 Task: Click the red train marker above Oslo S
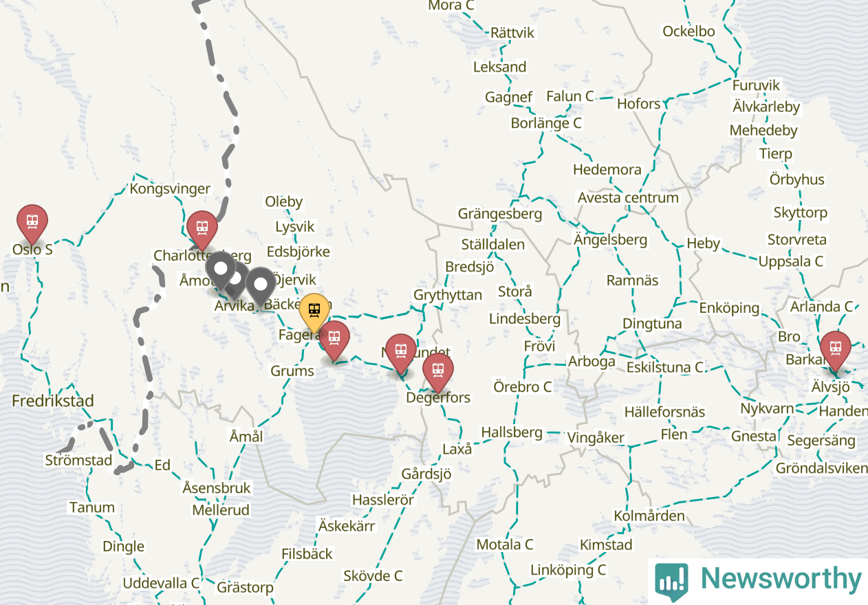click(32, 221)
